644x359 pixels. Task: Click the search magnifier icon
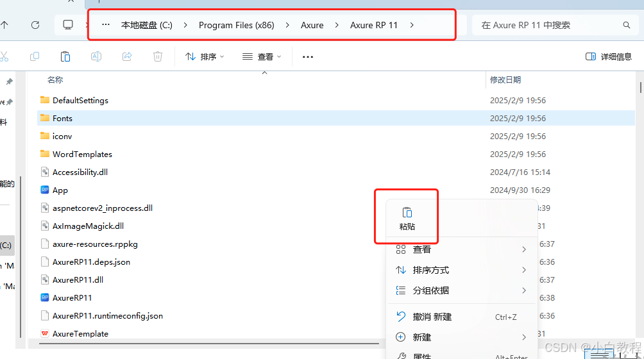point(626,25)
